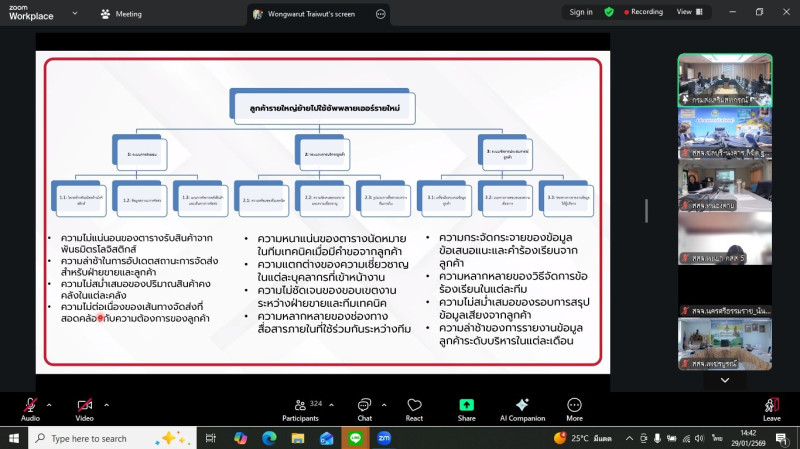Viewport: 800px width, 449px height.
Task: Click the green encryption shield icon
Action: (609, 12)
